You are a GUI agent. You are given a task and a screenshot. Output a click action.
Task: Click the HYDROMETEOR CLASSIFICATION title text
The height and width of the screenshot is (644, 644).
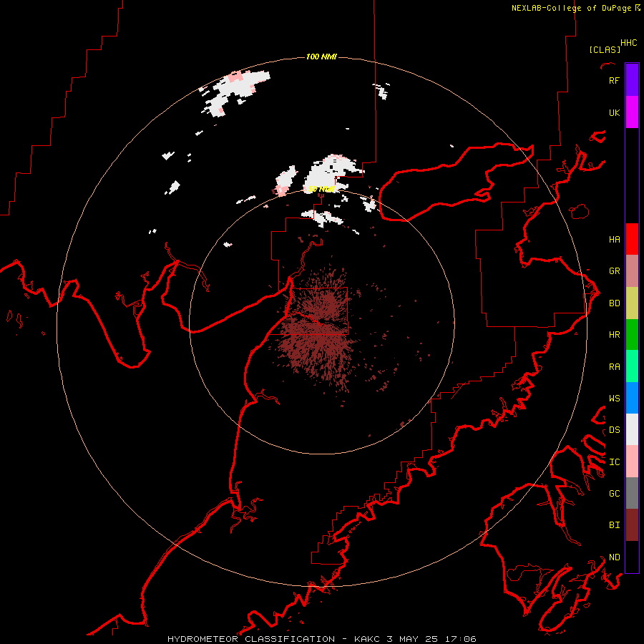(x=251, y=639)
